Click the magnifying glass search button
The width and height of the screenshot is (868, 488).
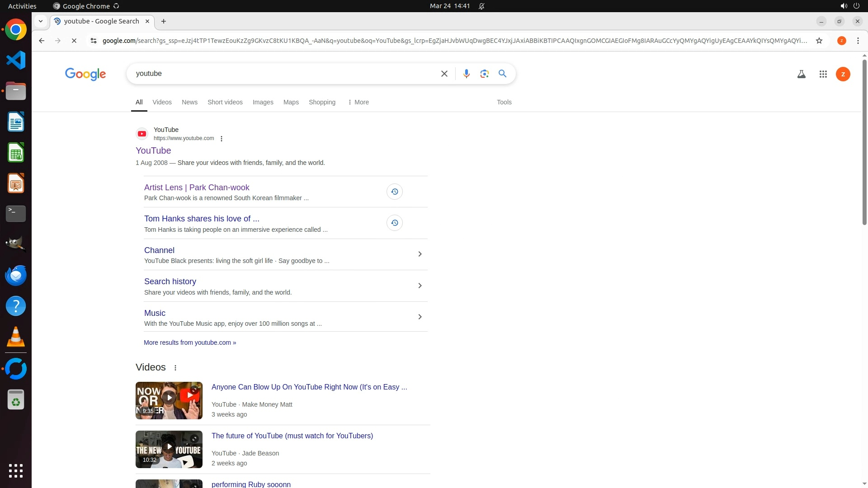click(x=502, y=74)
